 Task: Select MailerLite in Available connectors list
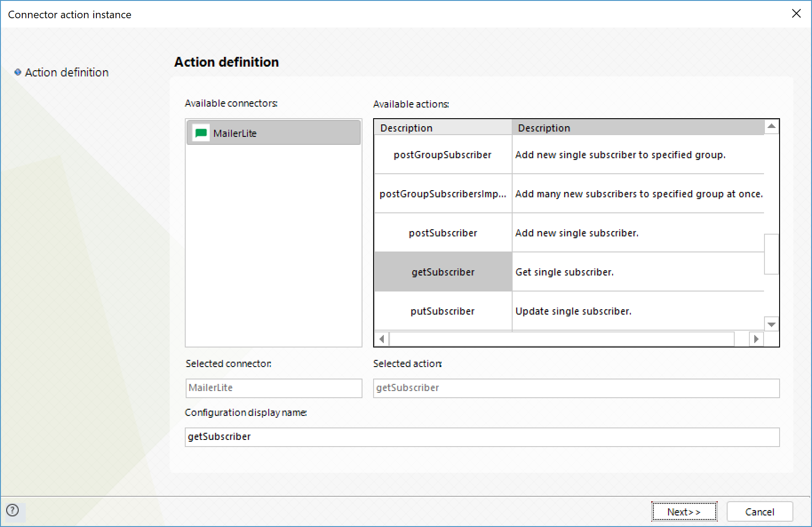click(274, 132)
